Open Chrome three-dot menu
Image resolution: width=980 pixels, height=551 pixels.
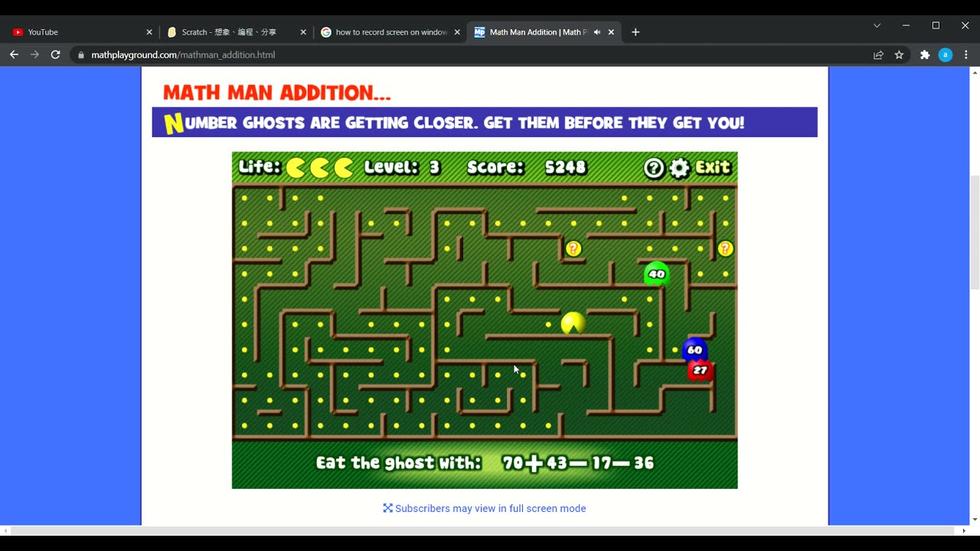[966, 55]
